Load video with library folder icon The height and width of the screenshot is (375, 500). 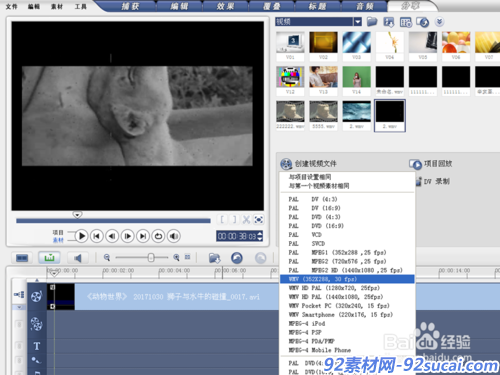(372, 22)
